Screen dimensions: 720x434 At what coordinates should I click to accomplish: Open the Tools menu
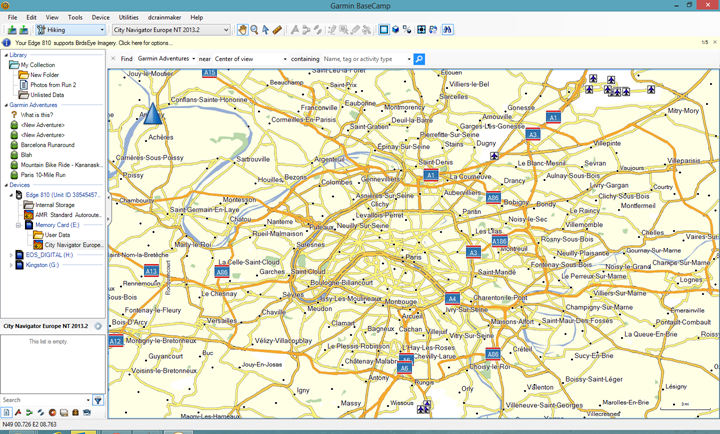click(75, 17)
